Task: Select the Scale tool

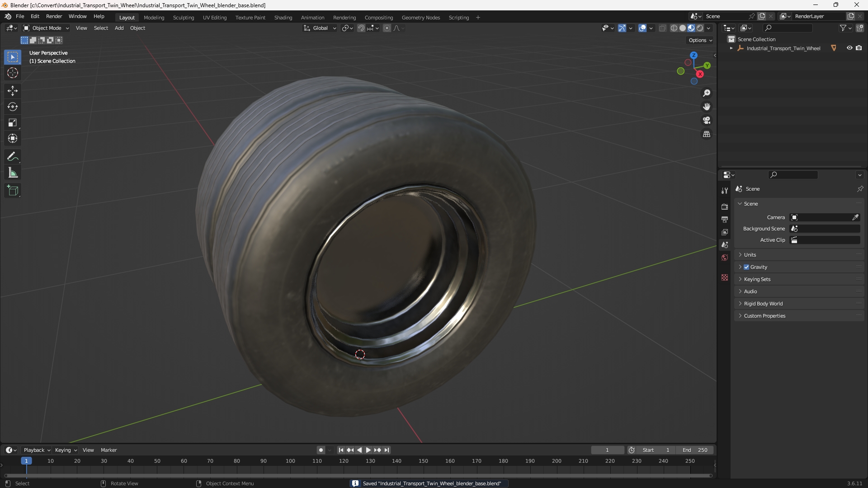Action: pyautogui.click(x=13, y=122)
